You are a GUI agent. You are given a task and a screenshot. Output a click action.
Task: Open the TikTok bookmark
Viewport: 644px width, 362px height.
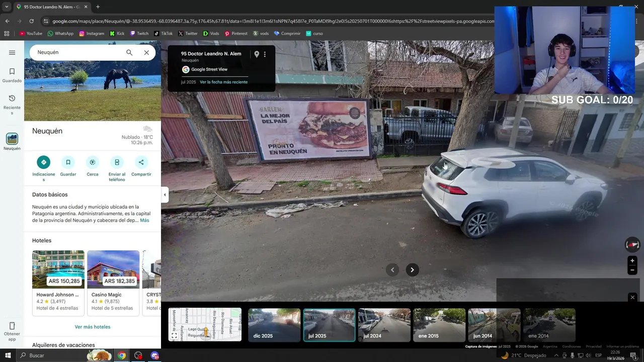click(x=164, y=34)
